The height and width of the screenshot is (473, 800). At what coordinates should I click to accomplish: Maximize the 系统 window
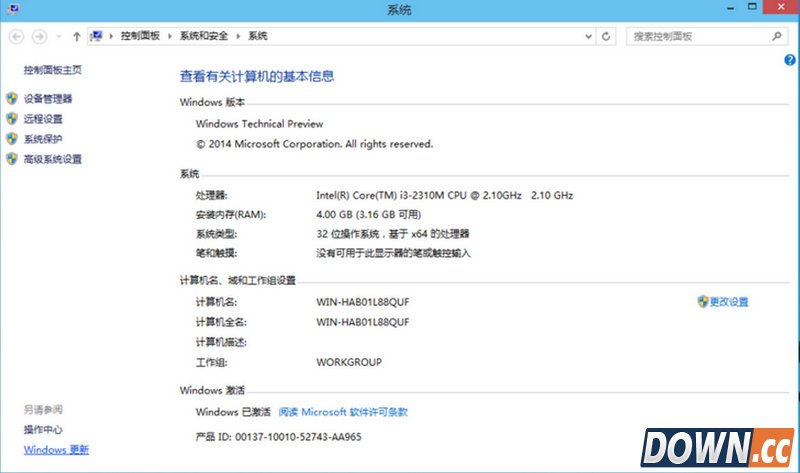coord(752,7)
